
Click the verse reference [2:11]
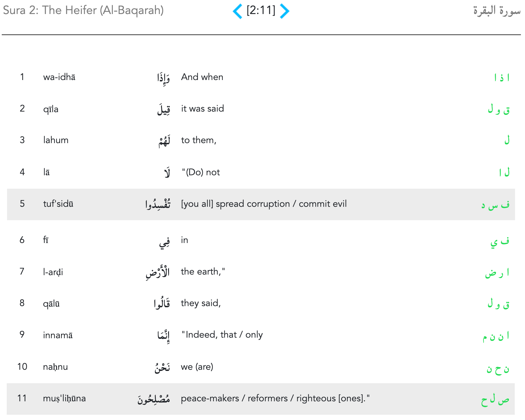coord(261,11)
